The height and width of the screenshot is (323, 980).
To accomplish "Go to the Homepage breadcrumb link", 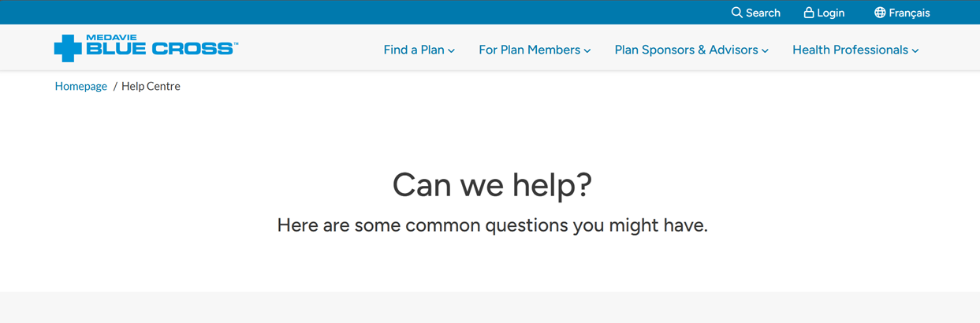I will (81, 86).
